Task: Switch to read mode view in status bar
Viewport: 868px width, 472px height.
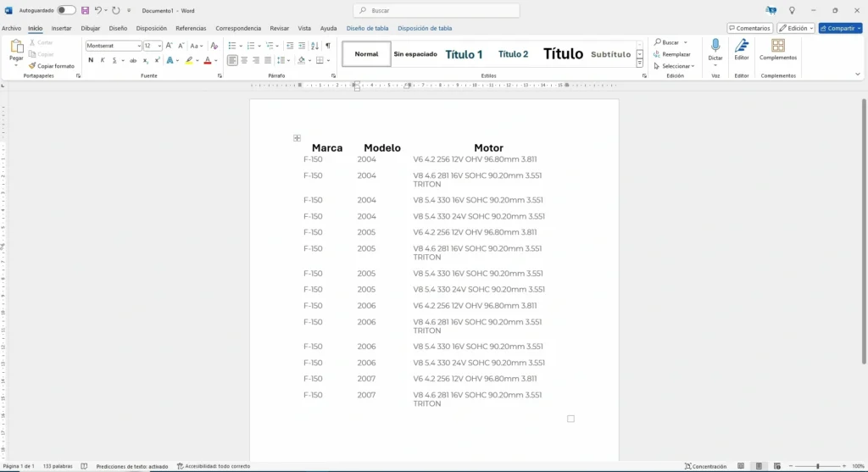Action: click(x=741, y=466)
